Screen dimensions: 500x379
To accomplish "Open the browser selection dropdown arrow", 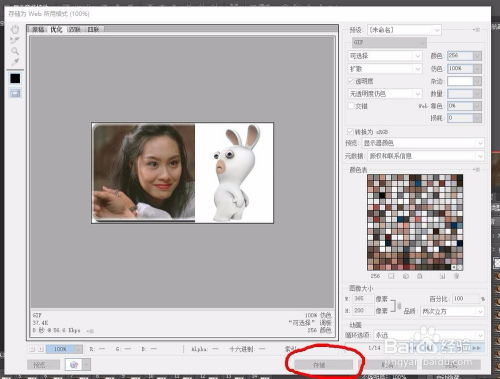I will pos(87,365).
